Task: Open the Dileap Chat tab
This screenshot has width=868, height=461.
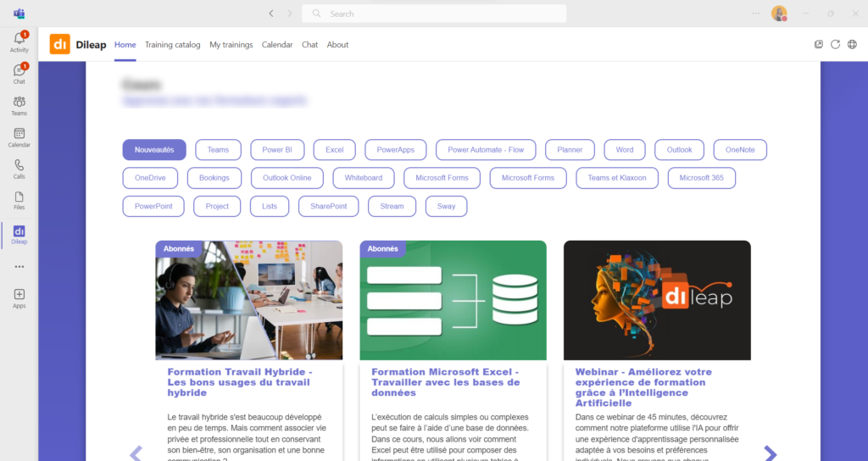Action: [310, 45]
